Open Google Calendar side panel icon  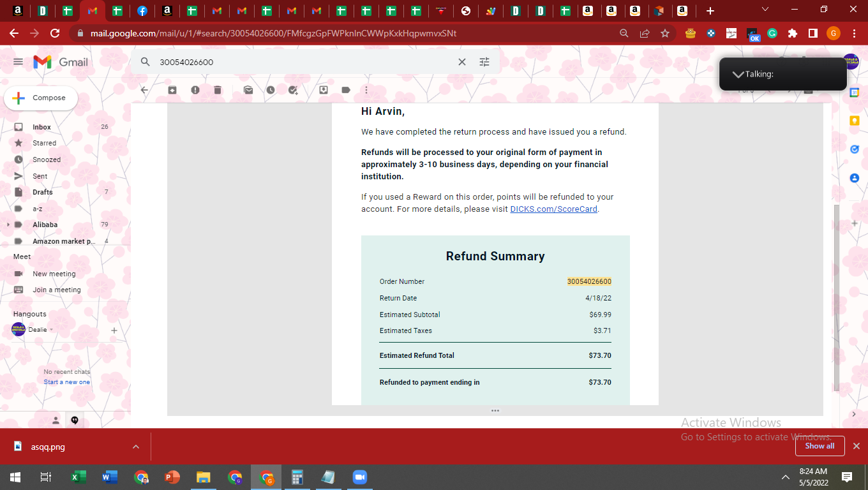(x=855, y=93)
